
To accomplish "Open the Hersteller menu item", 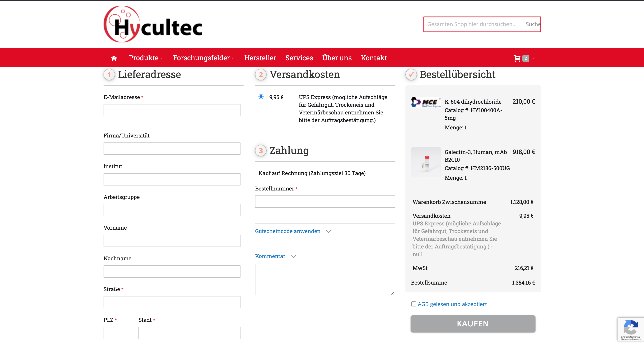I will (x=260, y=58).
